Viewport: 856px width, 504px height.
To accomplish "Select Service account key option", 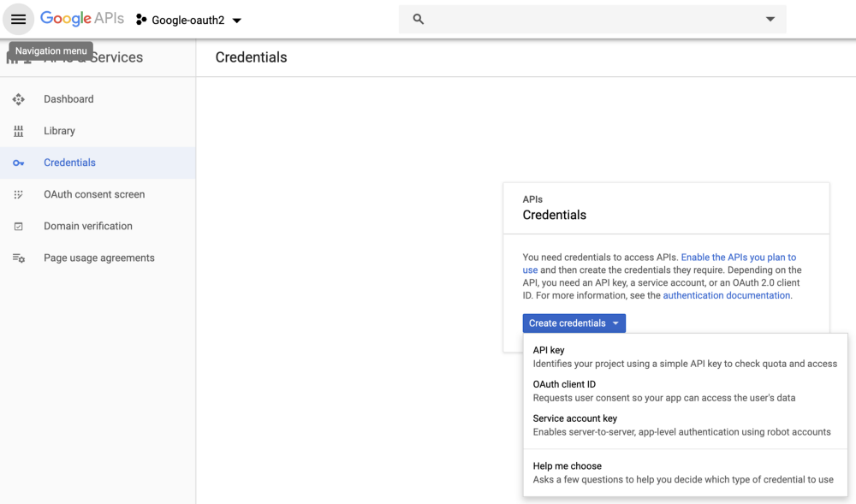I will tap(574, 418).
